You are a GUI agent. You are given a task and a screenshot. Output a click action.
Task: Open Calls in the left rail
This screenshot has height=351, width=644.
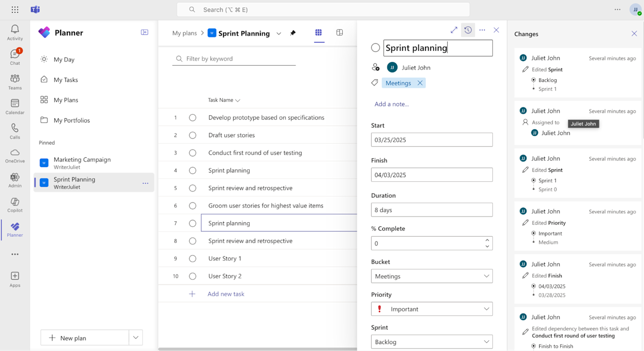pos(15,131)
